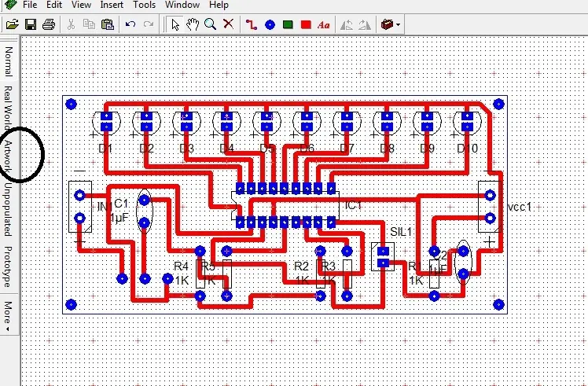This screenshot has width=588, height=386.
Task: Select LED D1 on the board
Action: [106, 122]
